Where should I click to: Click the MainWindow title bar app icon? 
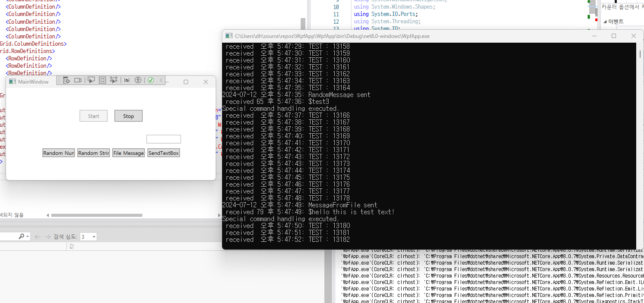(x=12, y=81)
